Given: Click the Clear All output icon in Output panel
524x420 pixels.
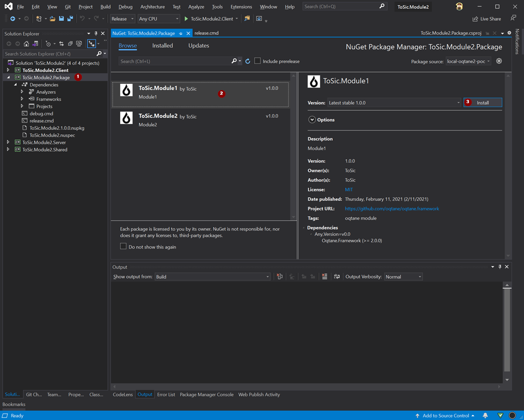Looking at the screenshot, I should click(324, 276).
